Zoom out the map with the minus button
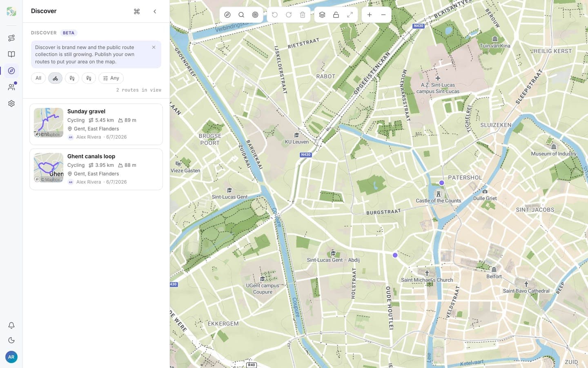This screenshot has width=588, height=368. 383,15
